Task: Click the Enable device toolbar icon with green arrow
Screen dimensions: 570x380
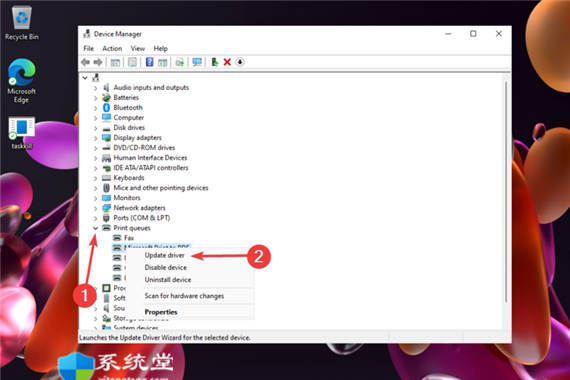Action: pyautogui.click(x=214, y=62)
